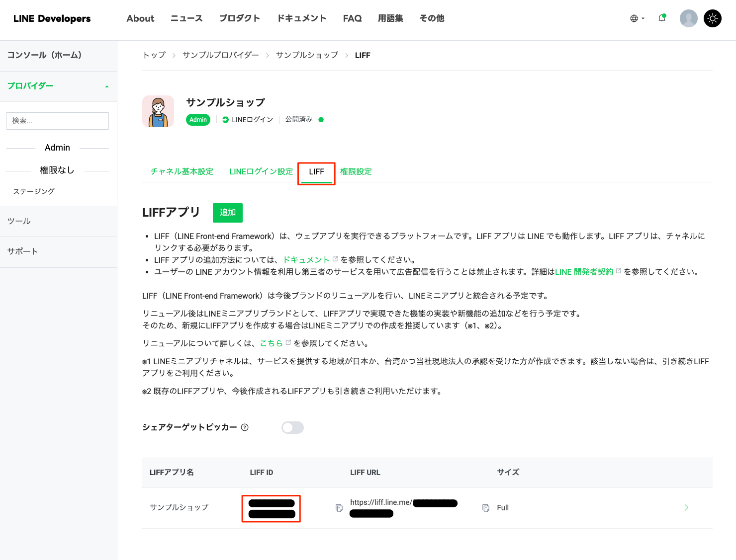Click the green 追加 button
This screenshot has width=736, height=560.
coord(228,213)
